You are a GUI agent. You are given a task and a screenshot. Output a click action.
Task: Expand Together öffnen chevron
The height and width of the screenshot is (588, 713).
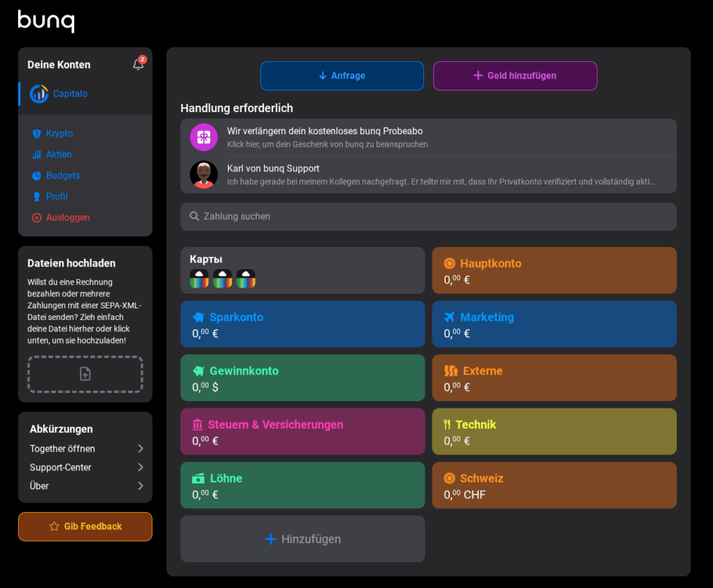pyautogui.click(x=141, y=449)
